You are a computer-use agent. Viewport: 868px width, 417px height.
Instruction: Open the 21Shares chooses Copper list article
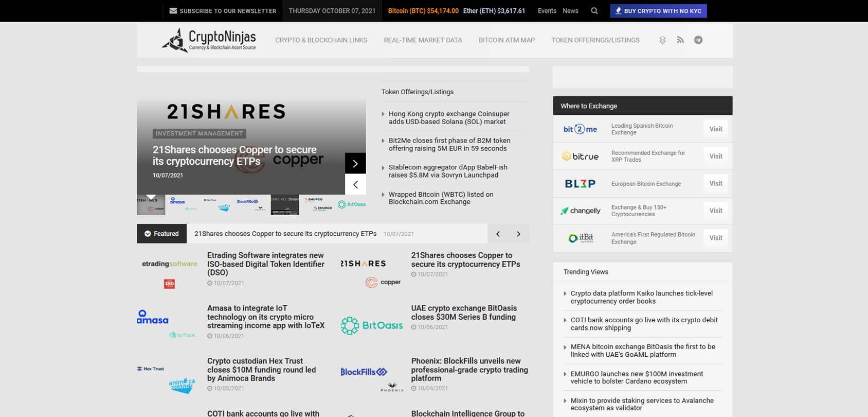tap(465, 259)
